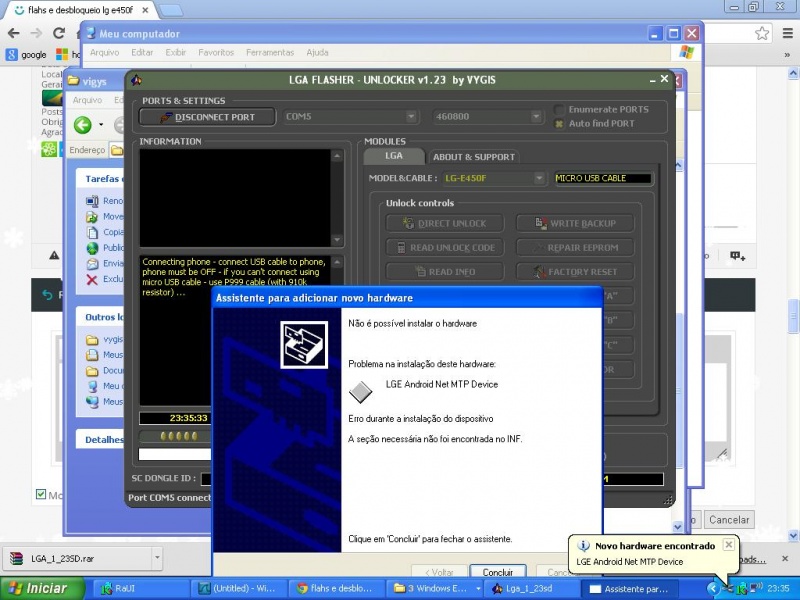Open the back button history arrow in vigys

(x=101, y=124)
